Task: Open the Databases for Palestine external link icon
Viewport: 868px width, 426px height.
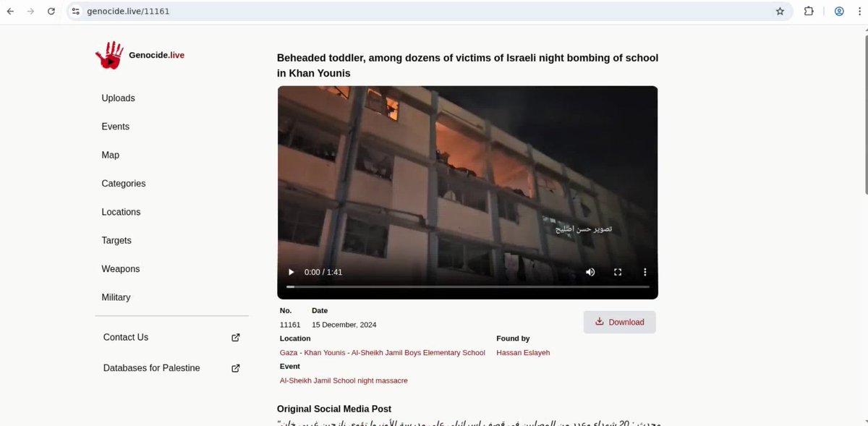Action: (235, 368)
